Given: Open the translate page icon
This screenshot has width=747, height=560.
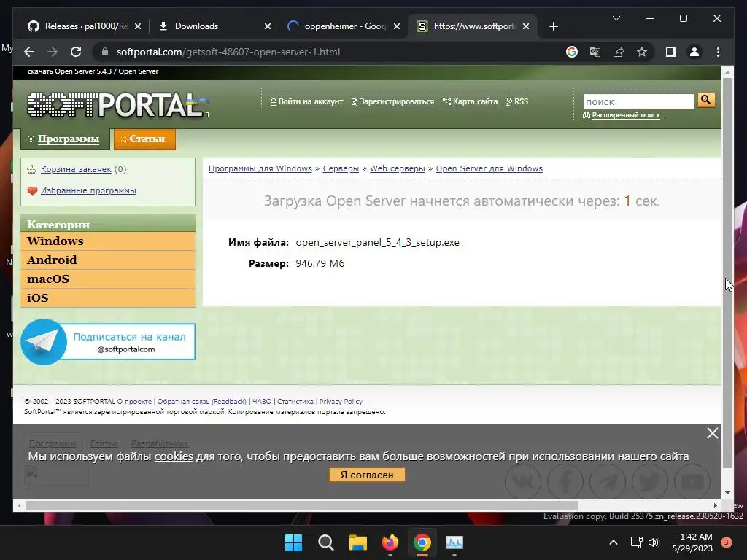Looking at the screenshot, I should (x=595, y=52).
